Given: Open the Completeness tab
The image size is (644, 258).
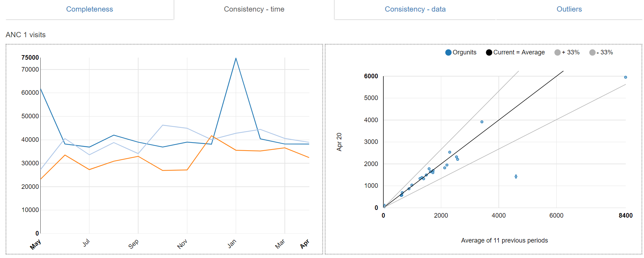Looking at the screenshot, I should pyautogui.click(x=89, y=9).
